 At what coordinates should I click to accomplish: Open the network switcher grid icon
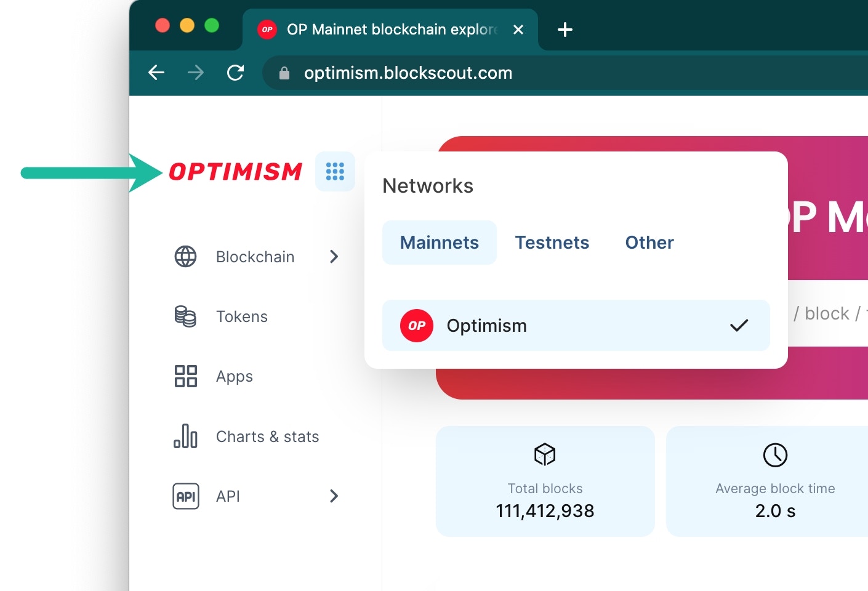(335, 171)
